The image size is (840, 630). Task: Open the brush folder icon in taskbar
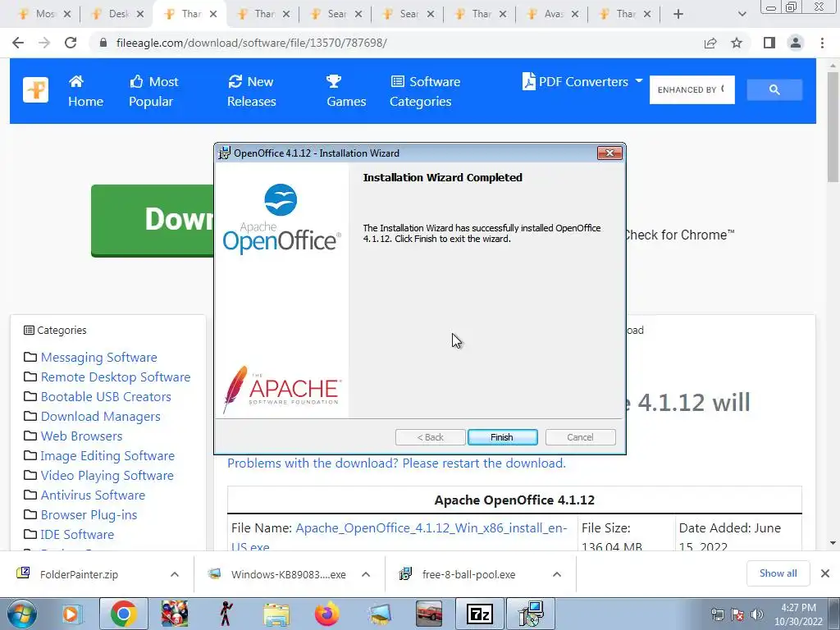pos(379,614)
